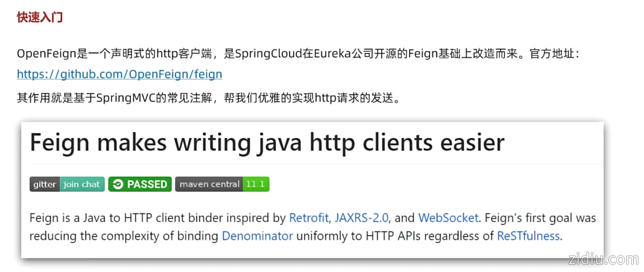The width and height of the screenshot is (644, 272).
Task: Open the Retrofit link
Action: click(x=309, y=217)
